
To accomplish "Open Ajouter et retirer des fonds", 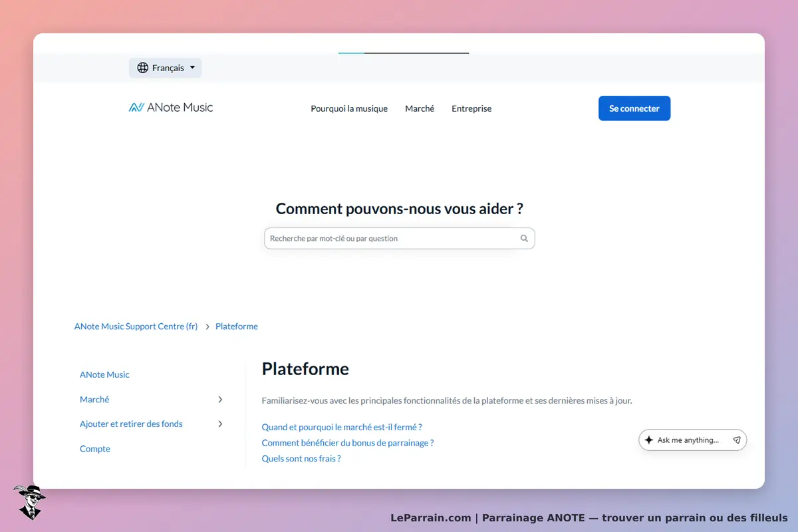I will pyautogui.click(x=131, y=424).
